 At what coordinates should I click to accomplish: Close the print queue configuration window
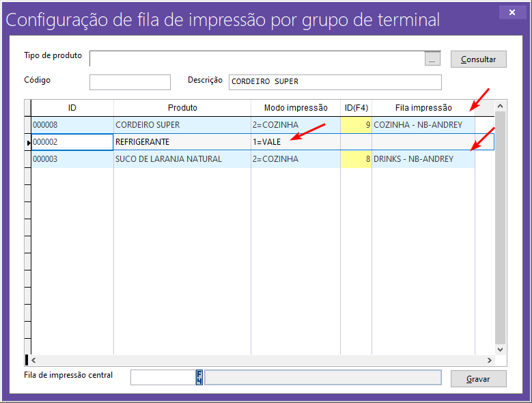click(x=509, y=12)
